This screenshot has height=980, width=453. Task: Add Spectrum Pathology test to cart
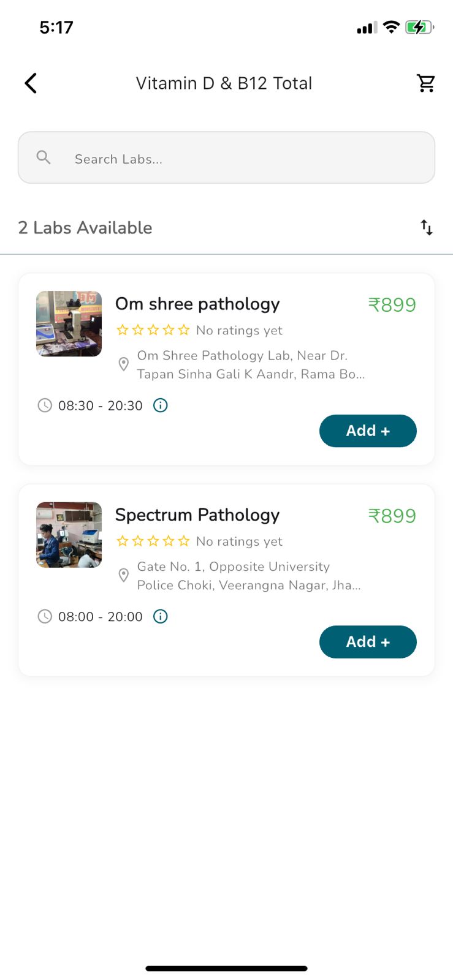[x=368, y=642]
